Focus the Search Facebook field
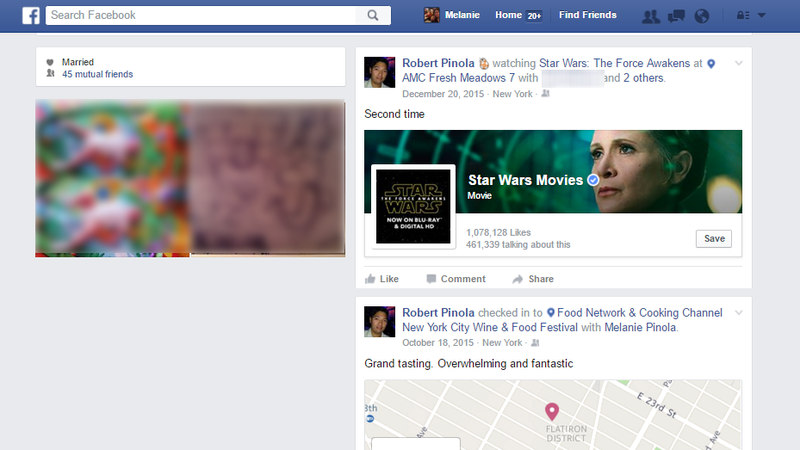This screenshot has height=450, width=800. click(201, 15)
